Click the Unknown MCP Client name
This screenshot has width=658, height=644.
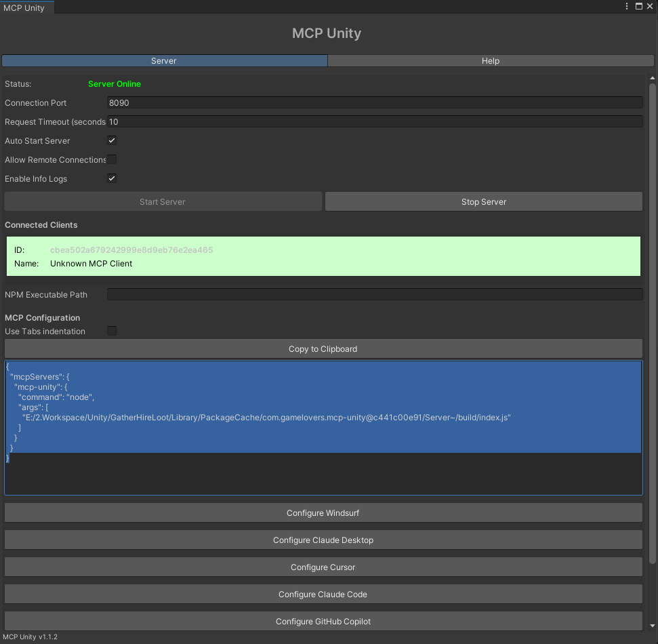91,264
